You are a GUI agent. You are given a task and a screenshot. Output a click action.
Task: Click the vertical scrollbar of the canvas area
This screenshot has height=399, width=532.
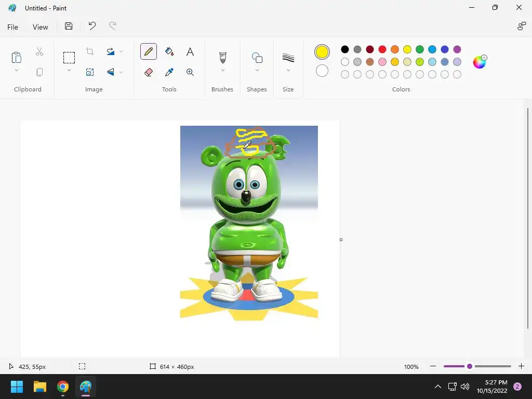(528, 218)
